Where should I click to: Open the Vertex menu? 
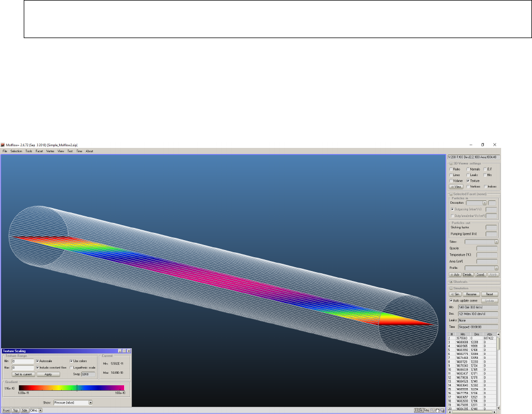pyautogui.click(x=50, y=151)
